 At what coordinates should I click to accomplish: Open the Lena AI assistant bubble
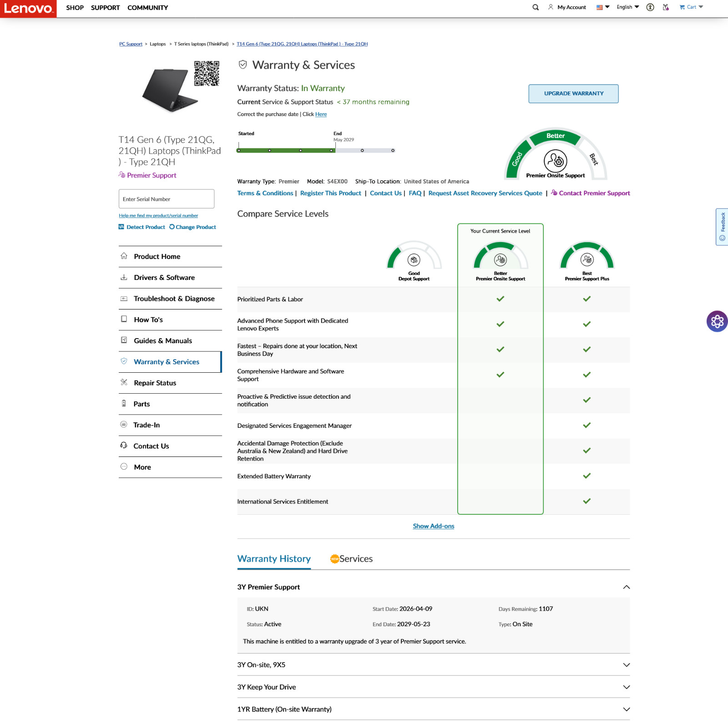coord(717,321)
